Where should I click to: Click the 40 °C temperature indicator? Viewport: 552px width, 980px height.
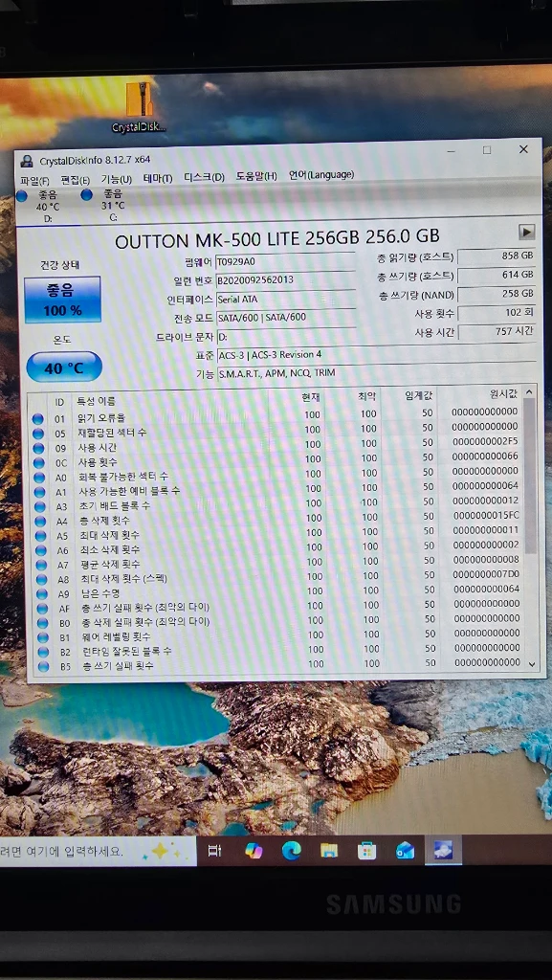(x=64, y=367)
